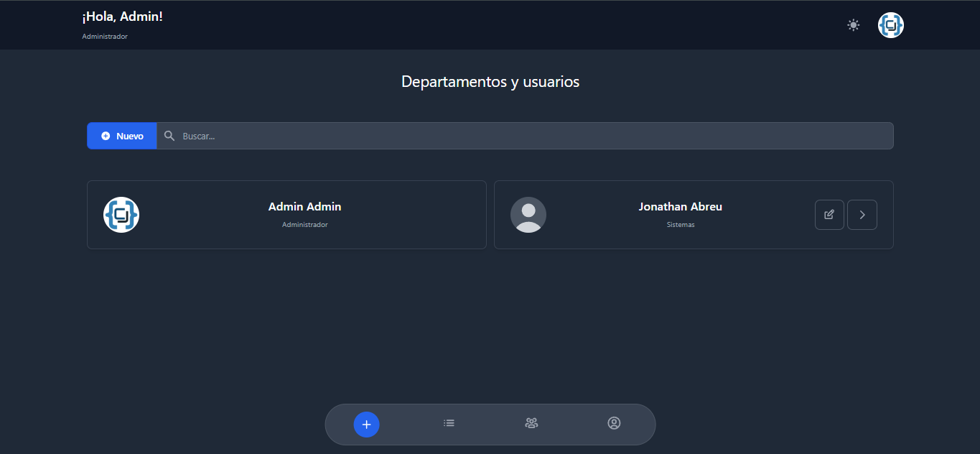Viewport: 980px width, 454px height.
Task: Open the users group tab in bottom navigation
Action: tap(531, 424)
